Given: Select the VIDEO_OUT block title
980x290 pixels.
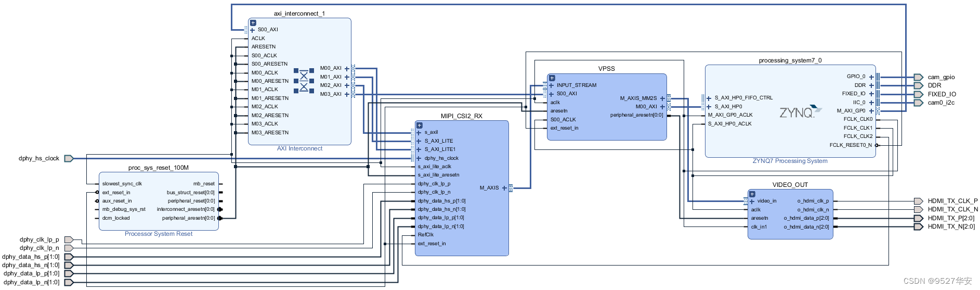Looking at the screenshot, I should coord(790,185).
